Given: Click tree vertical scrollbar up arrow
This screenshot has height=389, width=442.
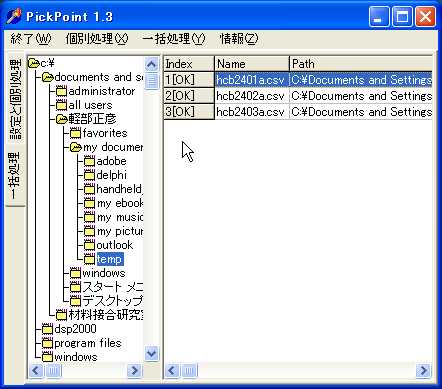Looking at the screenshot, I should pos(152,64).
